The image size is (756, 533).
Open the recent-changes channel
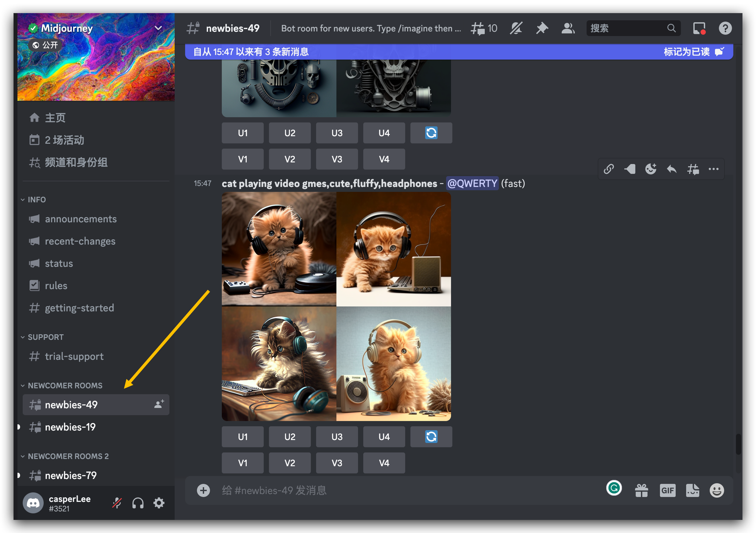[96, 241]
